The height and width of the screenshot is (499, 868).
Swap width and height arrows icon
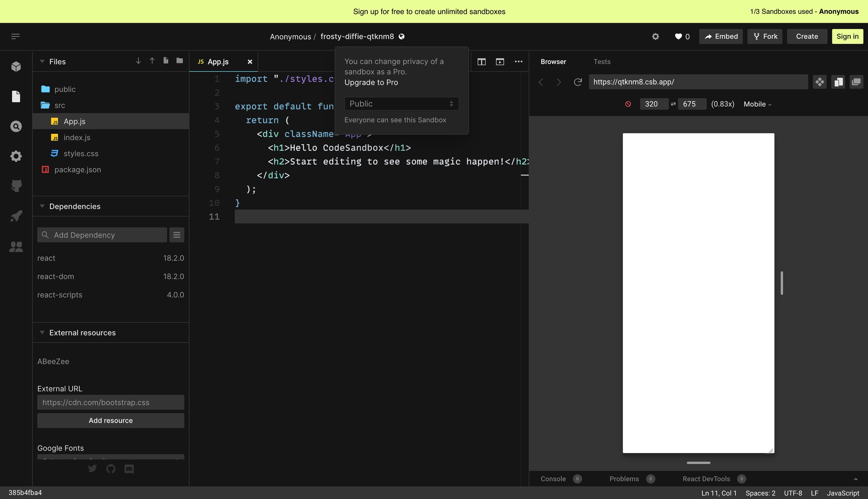(x=673, y=104)
